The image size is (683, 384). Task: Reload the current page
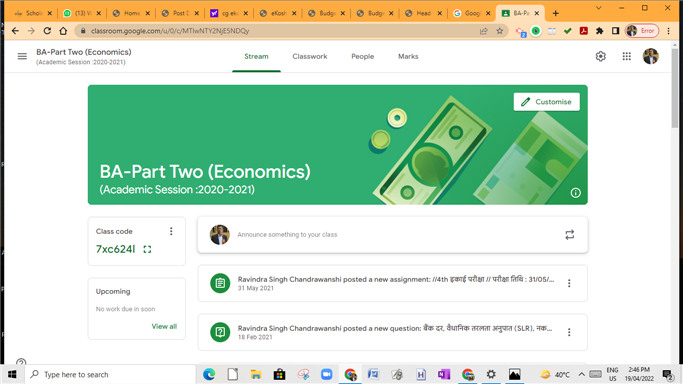coord(47,31)
